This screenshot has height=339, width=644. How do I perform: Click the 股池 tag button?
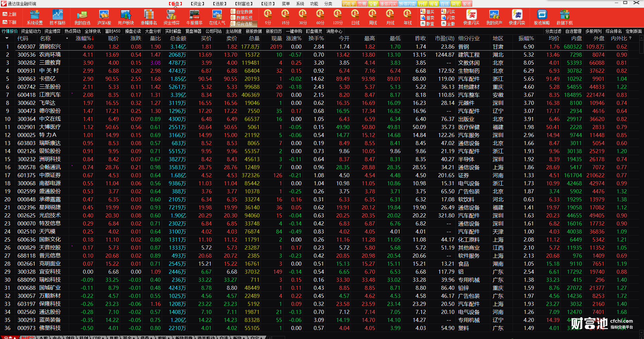coord(467,4)
